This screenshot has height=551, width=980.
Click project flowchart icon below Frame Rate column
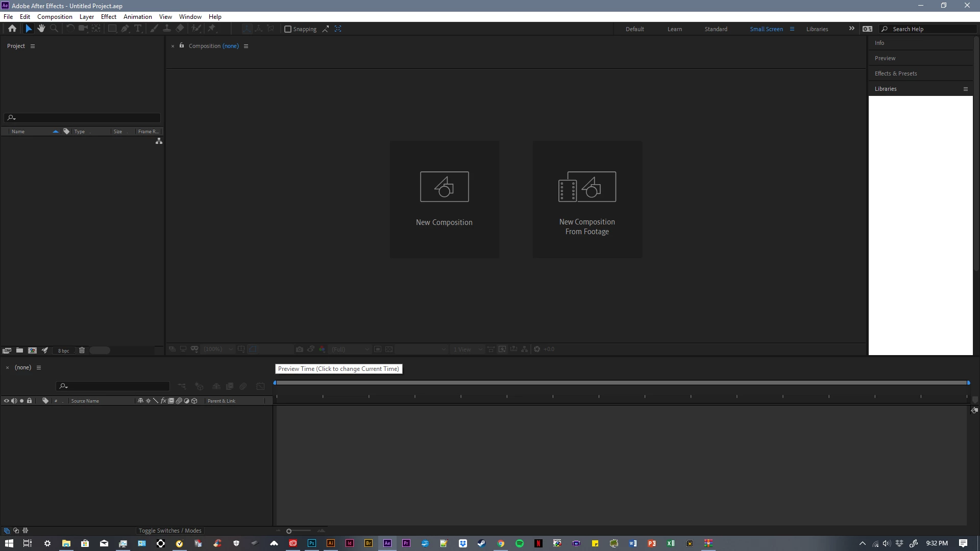click(159, 141)
